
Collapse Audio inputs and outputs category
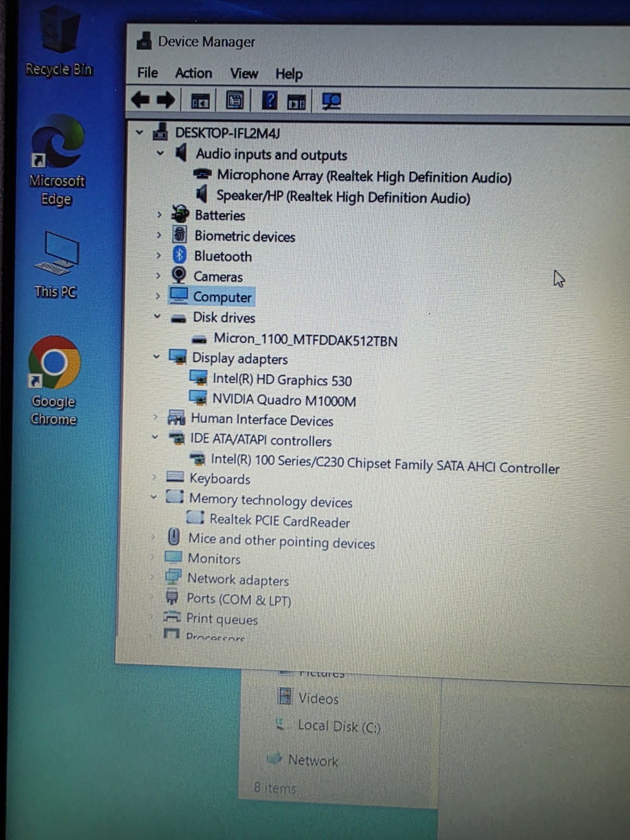(x=160, y=153)
